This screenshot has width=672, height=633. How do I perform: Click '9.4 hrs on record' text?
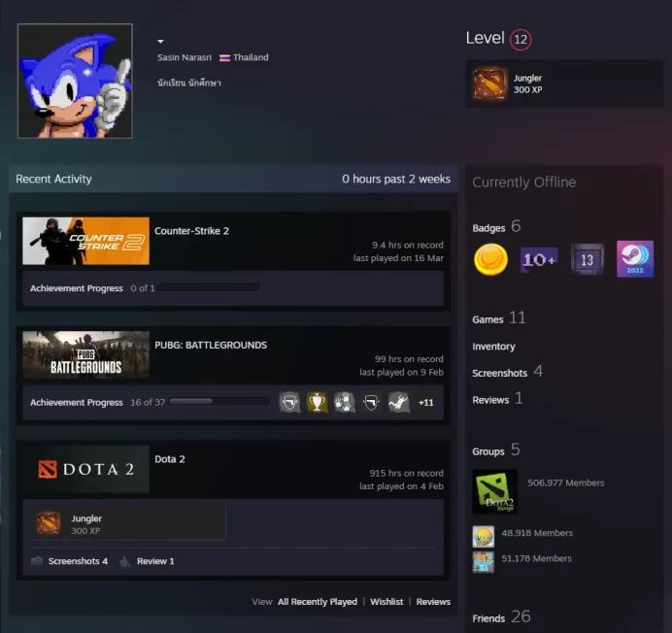point(408,246)
